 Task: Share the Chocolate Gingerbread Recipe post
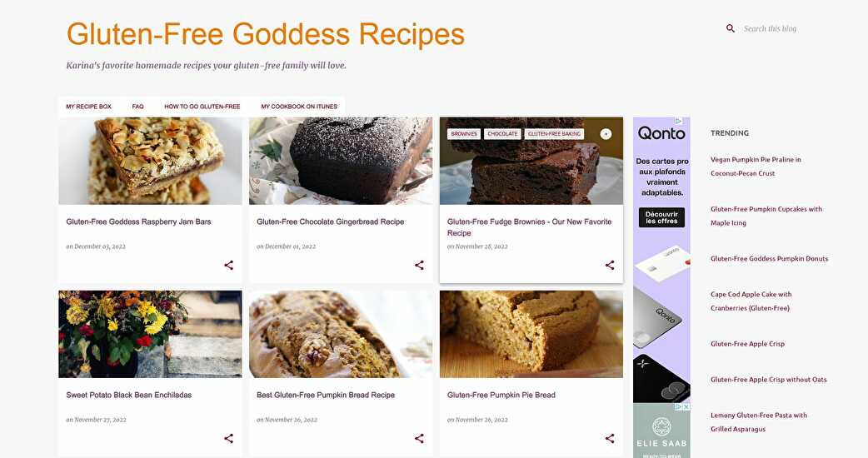419,265
